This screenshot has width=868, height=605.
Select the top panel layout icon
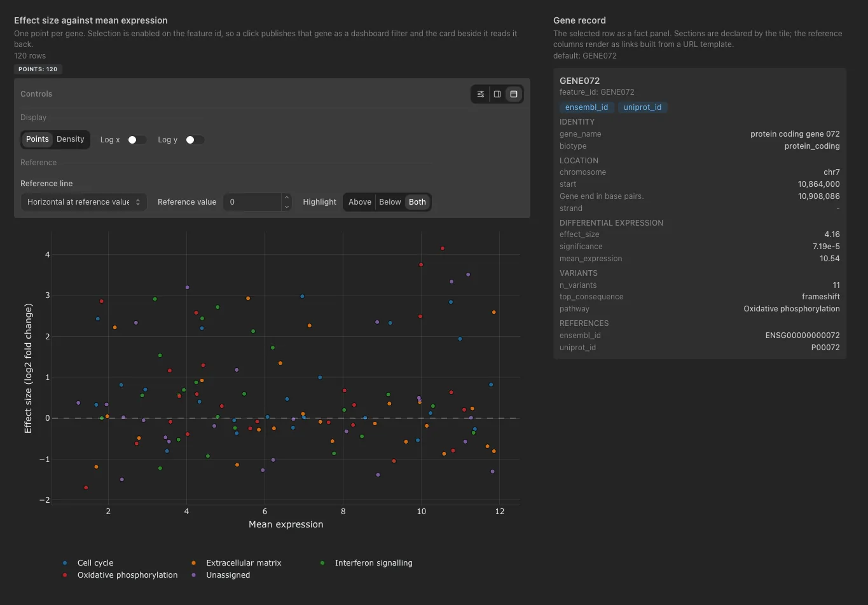514,94
